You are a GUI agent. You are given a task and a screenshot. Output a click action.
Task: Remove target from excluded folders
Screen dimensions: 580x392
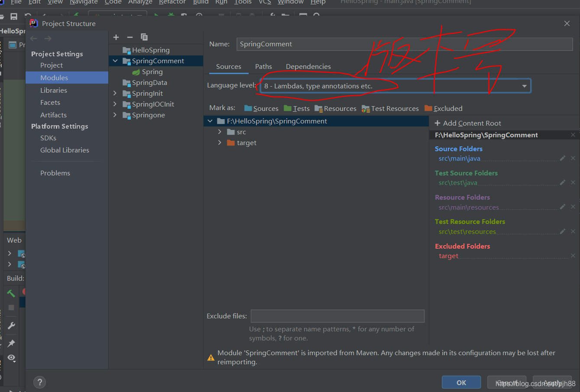pyautogui.click(x=573, y=256)
